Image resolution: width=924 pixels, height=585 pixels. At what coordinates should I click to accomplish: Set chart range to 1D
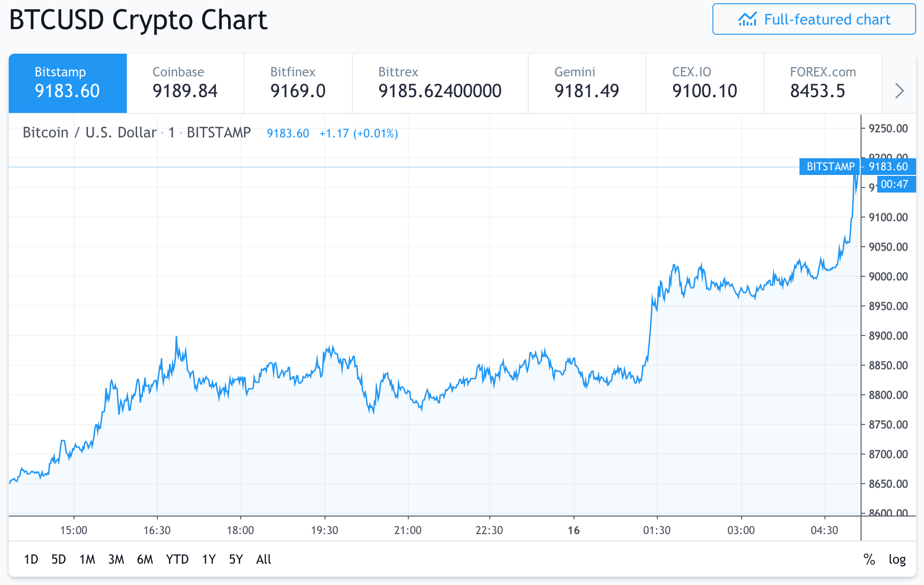click(x=31, y=560)
